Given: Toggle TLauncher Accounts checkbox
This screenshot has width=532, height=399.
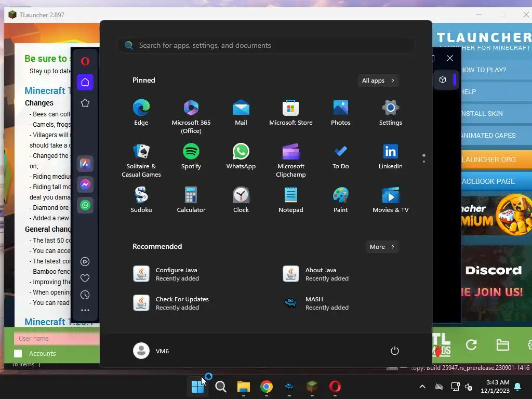Looking at the screenshot, I should pos(18,353).
